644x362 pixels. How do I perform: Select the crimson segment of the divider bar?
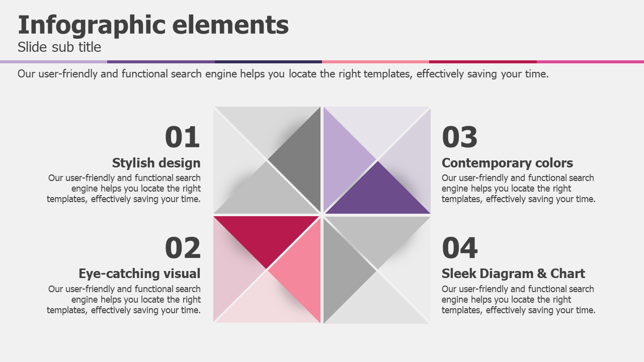pos(482,62)
